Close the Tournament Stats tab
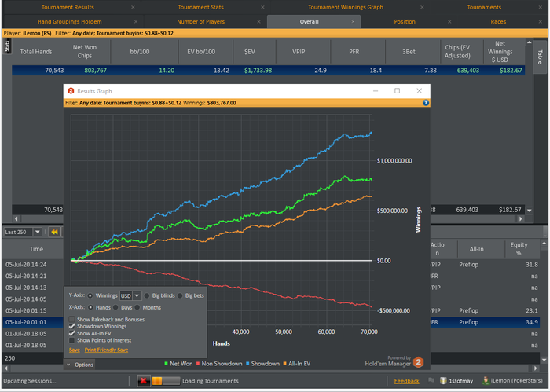Viewport: 550px width, 392px height. pyautogui.click(x=262, y=7)
